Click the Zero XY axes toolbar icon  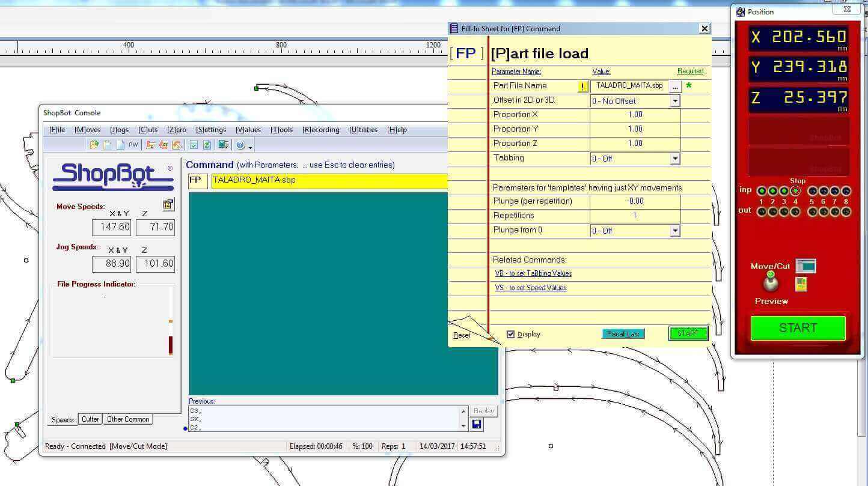[x=164, y=144]
